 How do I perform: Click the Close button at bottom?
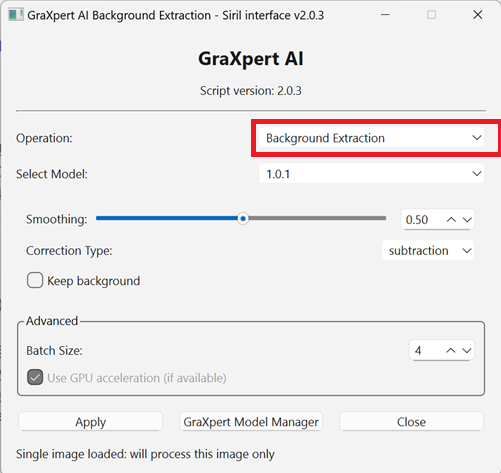[411, 422]
